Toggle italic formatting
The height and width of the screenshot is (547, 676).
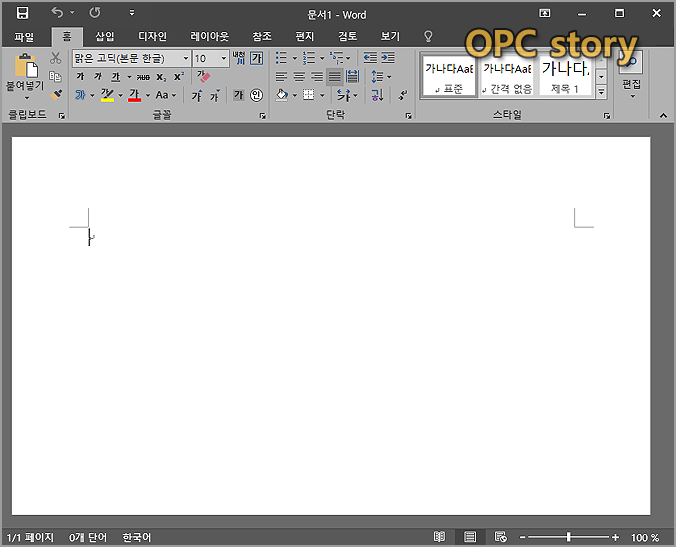click(x=98, y=77)
